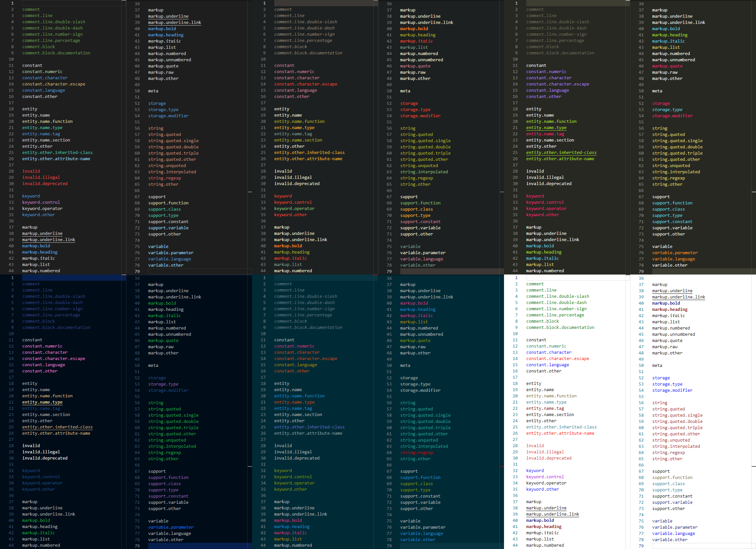Click pink 'constant.language' in the navy panel

[44, 365]
